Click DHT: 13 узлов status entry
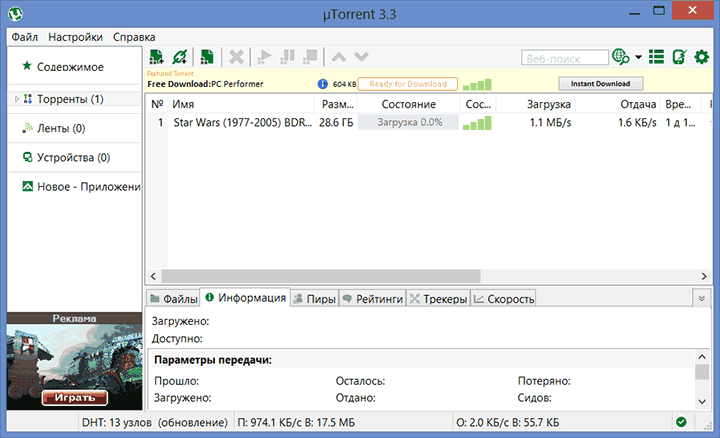The width and height of the screenshot is (720, 438). [154, 422]
